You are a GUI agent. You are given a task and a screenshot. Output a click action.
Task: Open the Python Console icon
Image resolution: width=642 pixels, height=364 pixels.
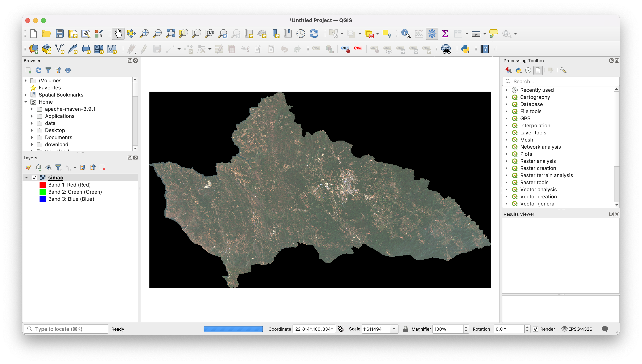tap(465, 49)
